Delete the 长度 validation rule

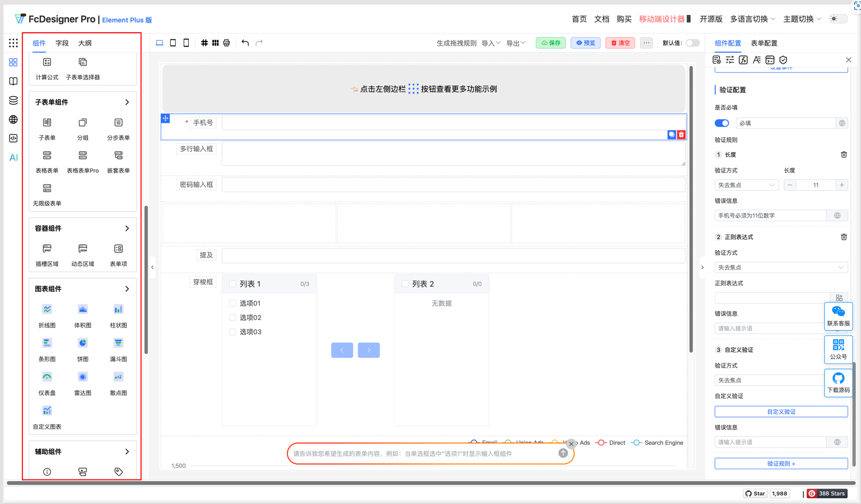pyautogui.click(x=844, y=155)
